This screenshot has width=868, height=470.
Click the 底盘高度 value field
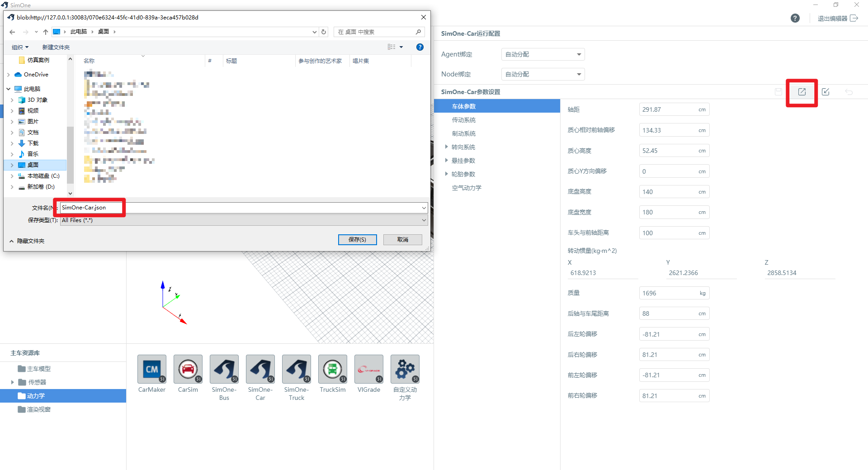(x=674, y=192)
